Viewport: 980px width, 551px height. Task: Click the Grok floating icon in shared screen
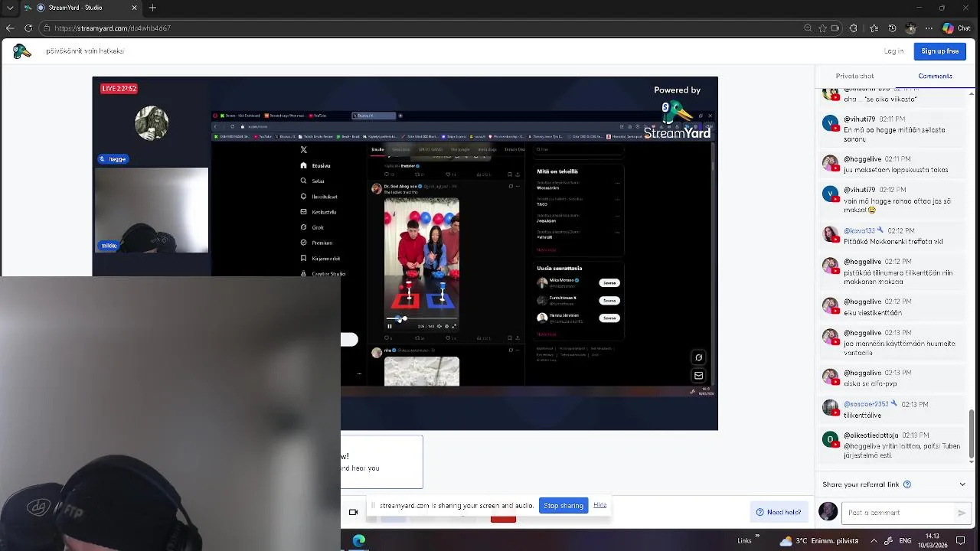point(698,357)
